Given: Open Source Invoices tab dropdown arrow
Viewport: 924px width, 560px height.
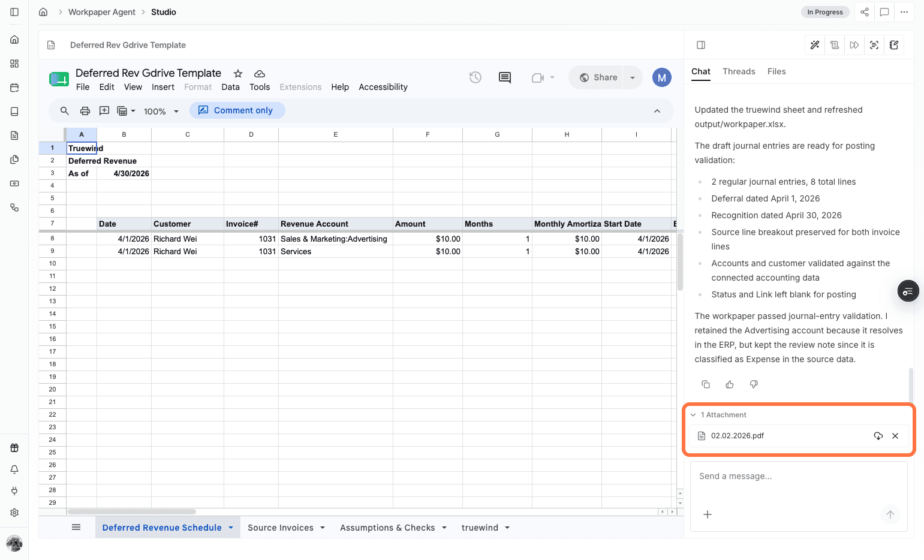Looking at the screenshot, I should click(x=323, y=528).
